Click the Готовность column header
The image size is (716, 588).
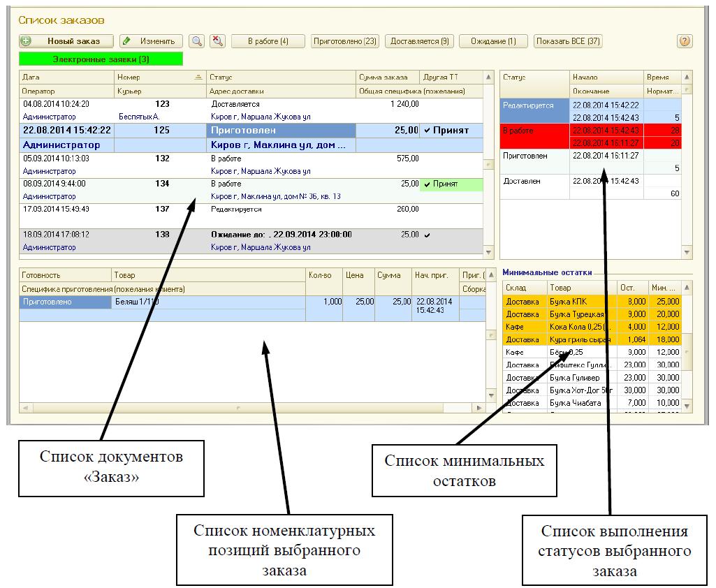[x=65, y=275]
